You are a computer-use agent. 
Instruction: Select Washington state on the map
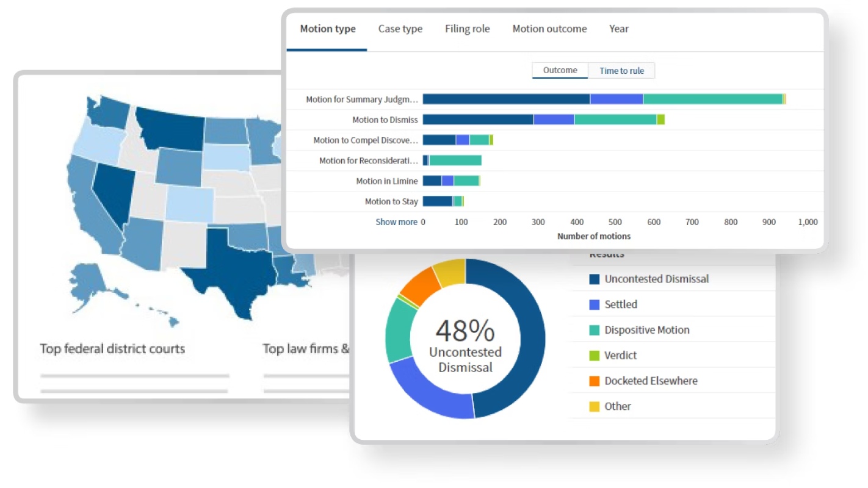pos(108,112)
